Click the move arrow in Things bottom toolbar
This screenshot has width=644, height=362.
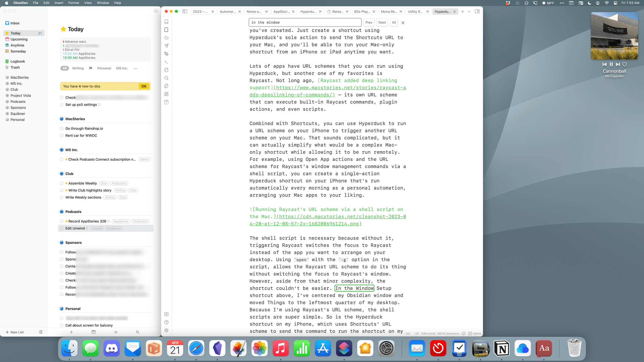[x=115, y=332]
